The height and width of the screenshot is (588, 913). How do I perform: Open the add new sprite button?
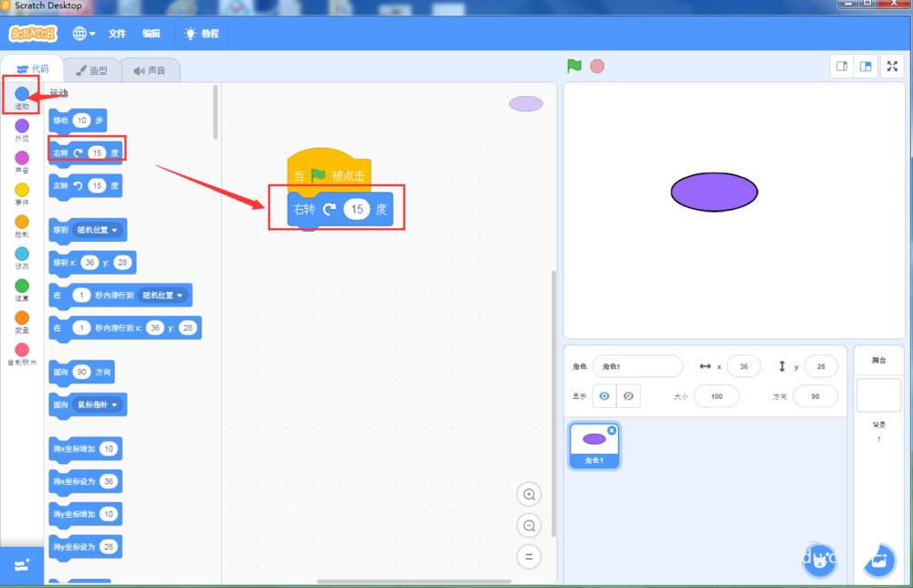pos(819,561)
